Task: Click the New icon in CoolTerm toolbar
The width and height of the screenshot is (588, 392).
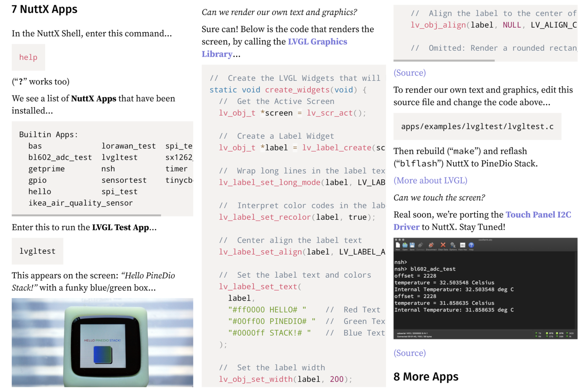Action: pos(398,245)
